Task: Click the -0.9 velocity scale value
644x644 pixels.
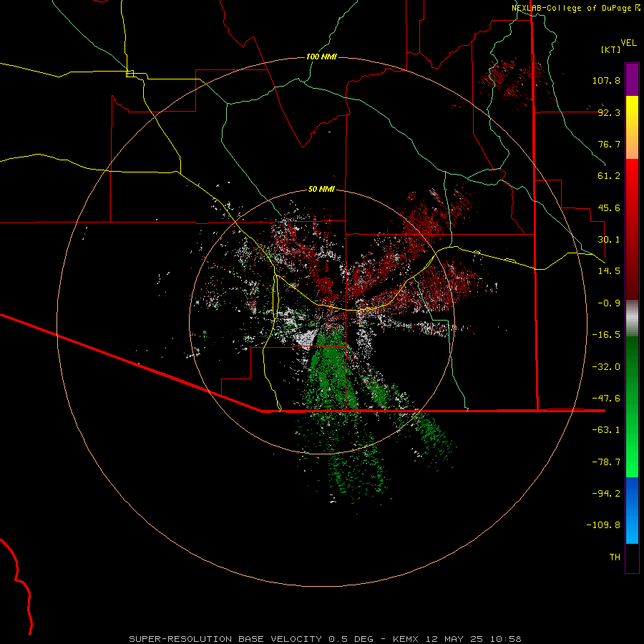Action: (609, 303)
